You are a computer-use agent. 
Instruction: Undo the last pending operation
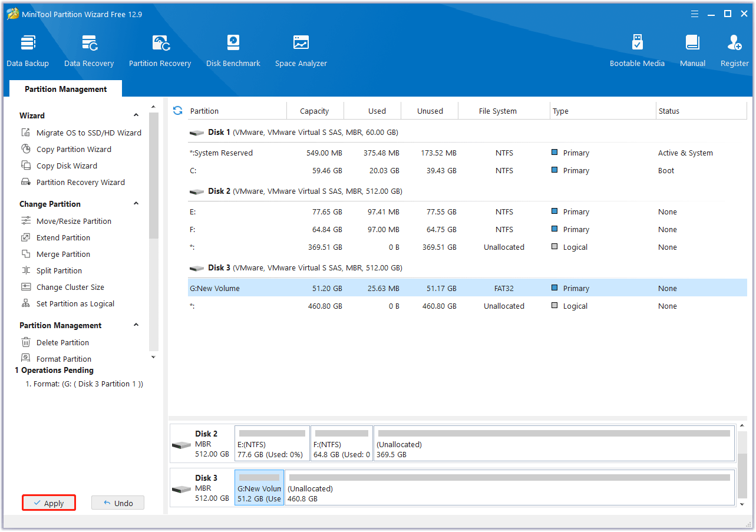coord(118,503)
